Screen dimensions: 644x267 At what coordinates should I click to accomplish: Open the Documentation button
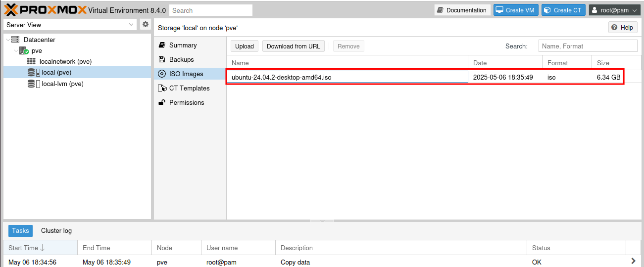coord(462,10)
